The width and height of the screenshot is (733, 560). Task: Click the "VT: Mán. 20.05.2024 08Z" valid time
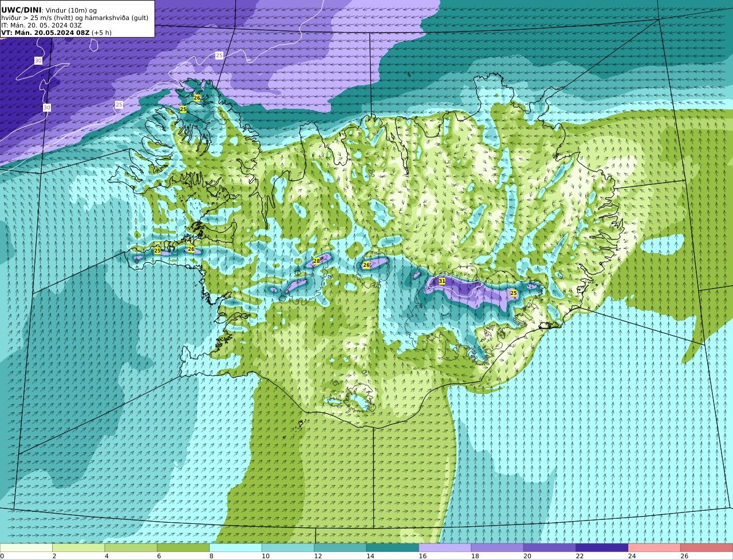tap(45, 33)
